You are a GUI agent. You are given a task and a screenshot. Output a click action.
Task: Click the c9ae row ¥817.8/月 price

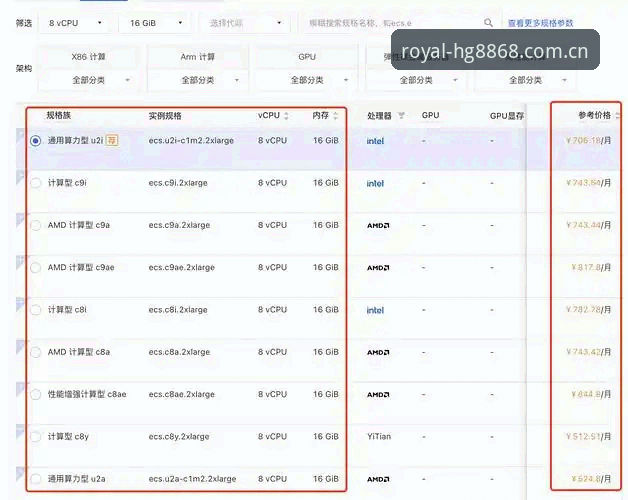(591, 268)
